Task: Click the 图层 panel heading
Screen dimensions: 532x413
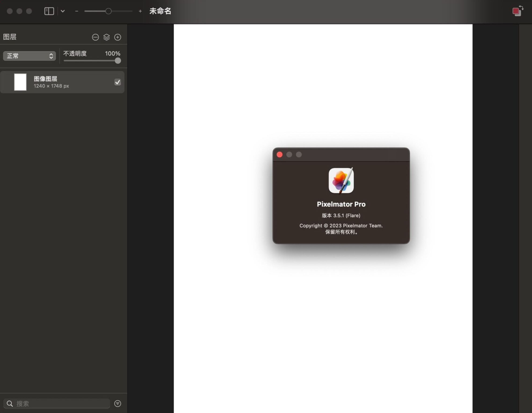Action: click(x=10, y=37)
